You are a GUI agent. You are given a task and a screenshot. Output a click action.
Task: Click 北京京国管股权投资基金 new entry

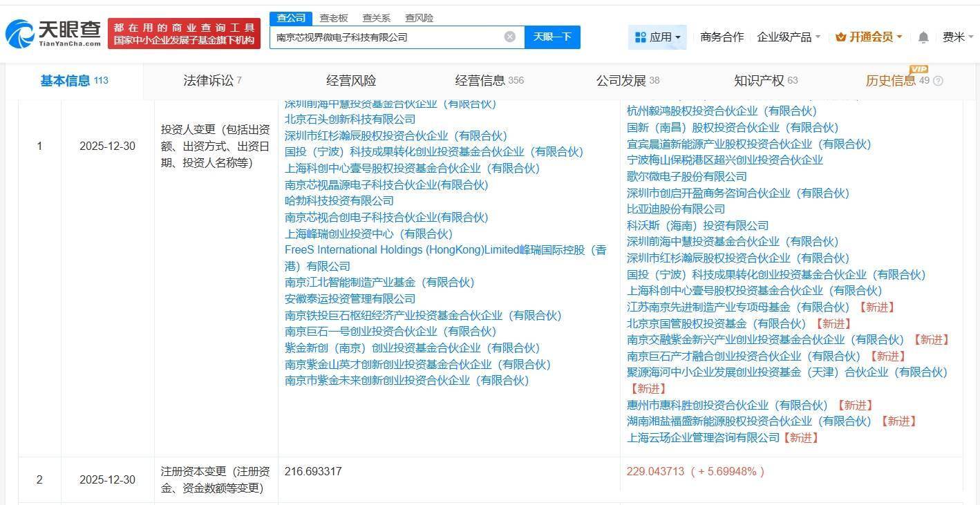(x=717, y=323)
